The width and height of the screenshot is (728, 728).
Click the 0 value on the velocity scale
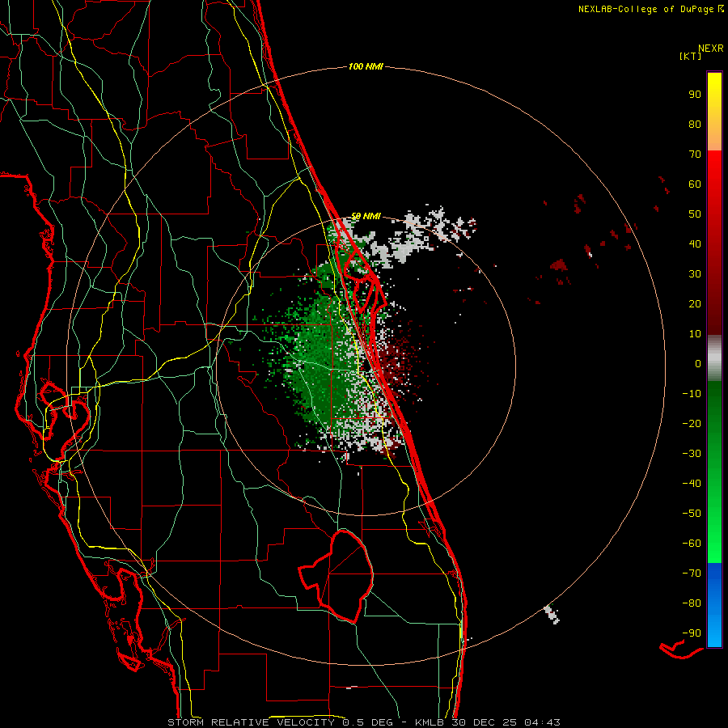pos(698,364)
